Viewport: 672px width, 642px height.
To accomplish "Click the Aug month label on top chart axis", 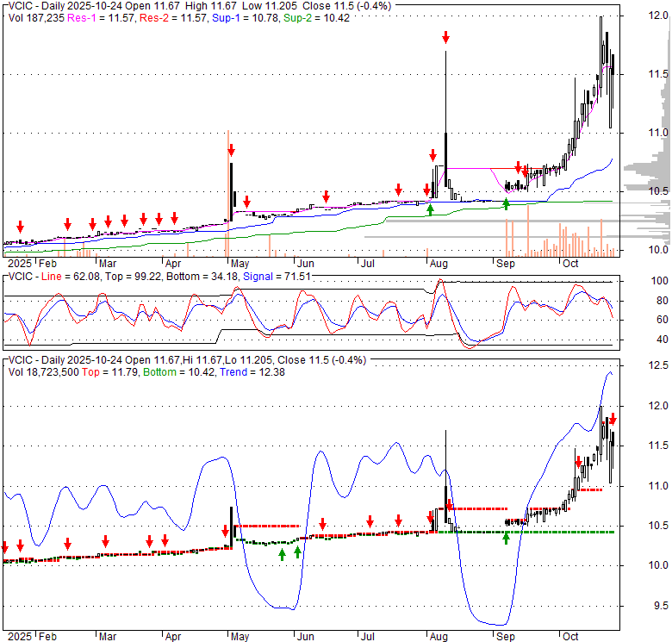I will point(438,263).
